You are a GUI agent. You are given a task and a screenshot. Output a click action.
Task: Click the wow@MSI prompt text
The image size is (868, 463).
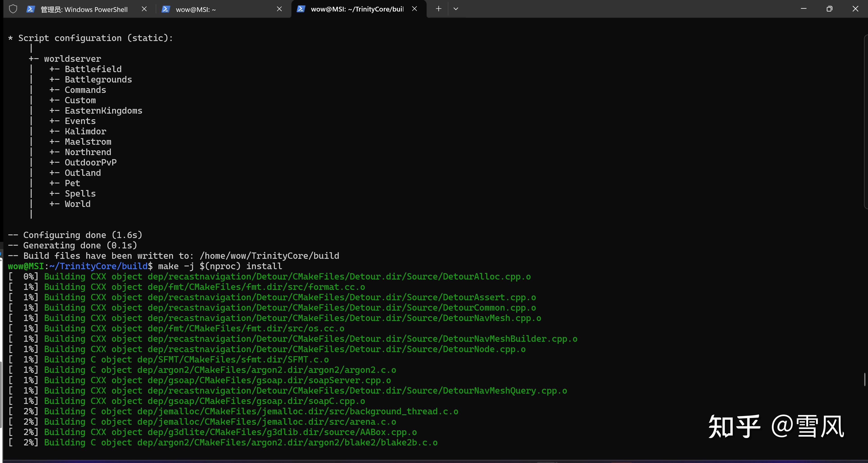coord(26,266)
